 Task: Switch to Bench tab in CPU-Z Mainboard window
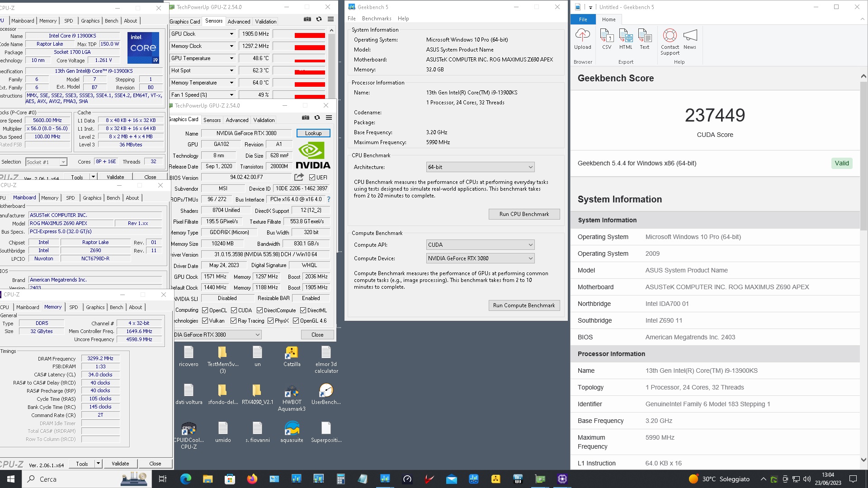113,198
